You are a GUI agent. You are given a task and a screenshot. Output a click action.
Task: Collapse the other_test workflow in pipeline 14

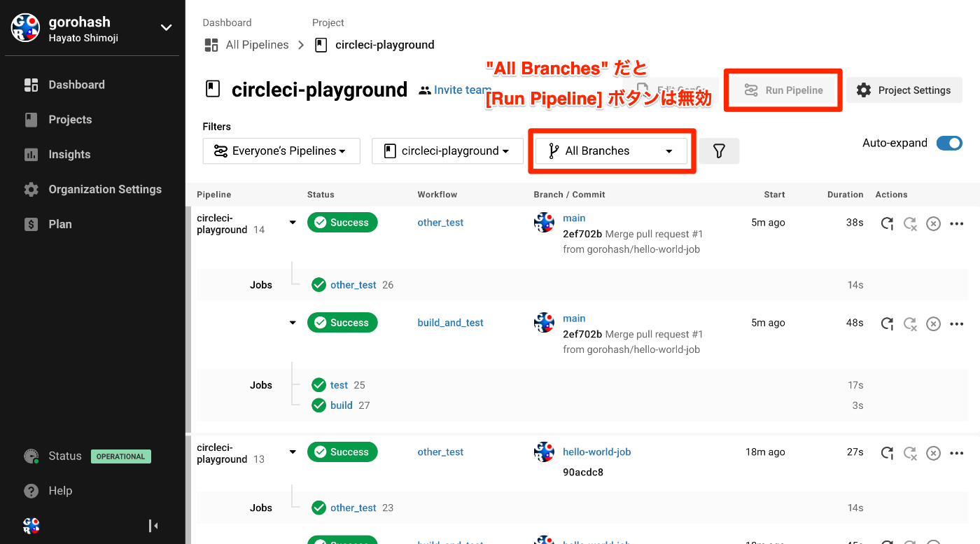coord(293,223)
